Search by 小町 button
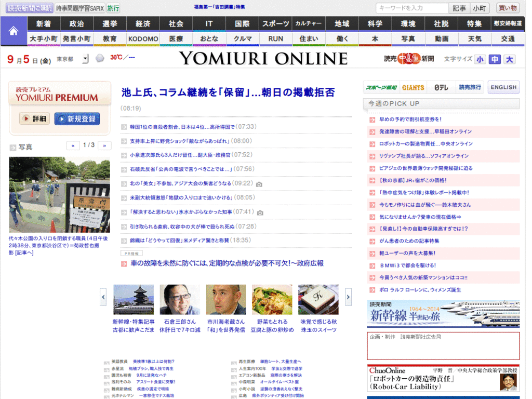Image resolution: width=532 pixels, height=399 pixels. (480, 8)
